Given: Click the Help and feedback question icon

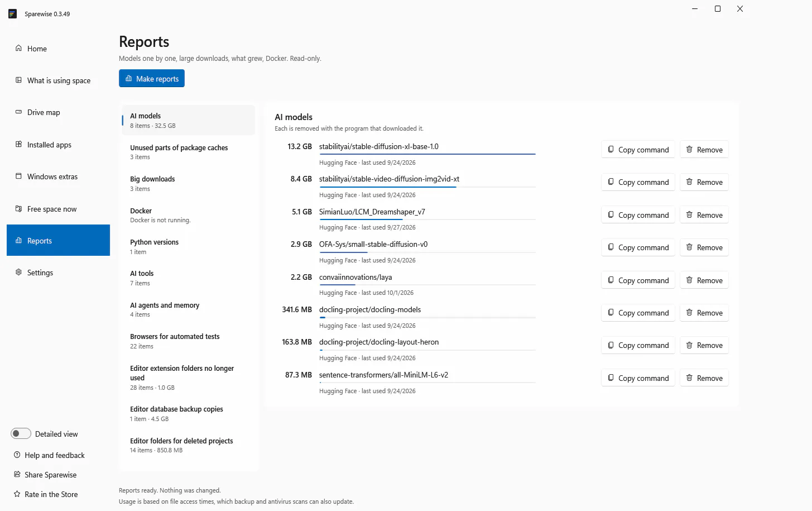Looking at the screenshot, I should [17, 455].
